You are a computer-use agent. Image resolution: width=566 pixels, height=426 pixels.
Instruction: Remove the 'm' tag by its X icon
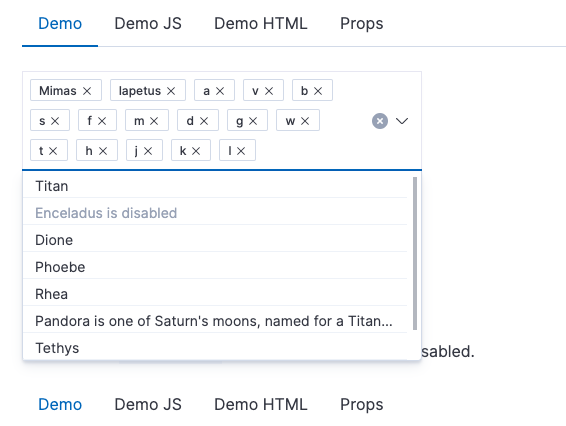pos(154,121)
